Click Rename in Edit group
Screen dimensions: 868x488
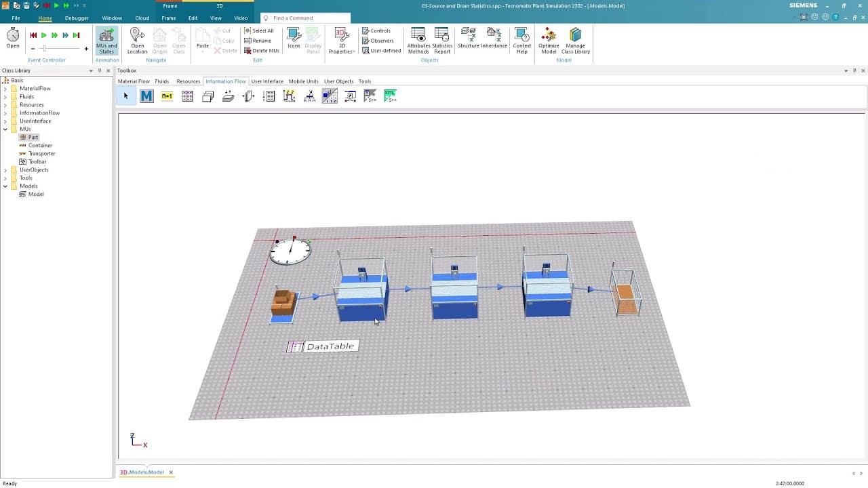click(x=258, y=41)
